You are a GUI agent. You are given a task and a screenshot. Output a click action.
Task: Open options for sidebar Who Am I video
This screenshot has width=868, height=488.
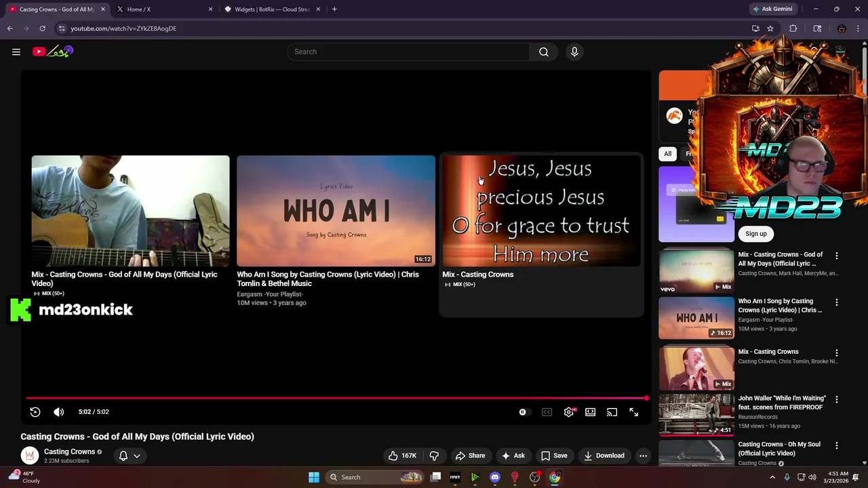click(x=837, y=302)
